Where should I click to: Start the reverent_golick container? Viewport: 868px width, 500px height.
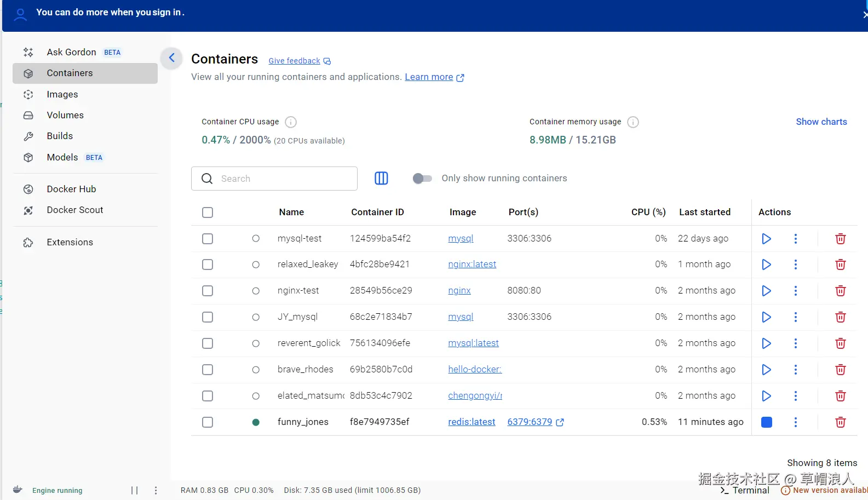(x=766, y=343)
